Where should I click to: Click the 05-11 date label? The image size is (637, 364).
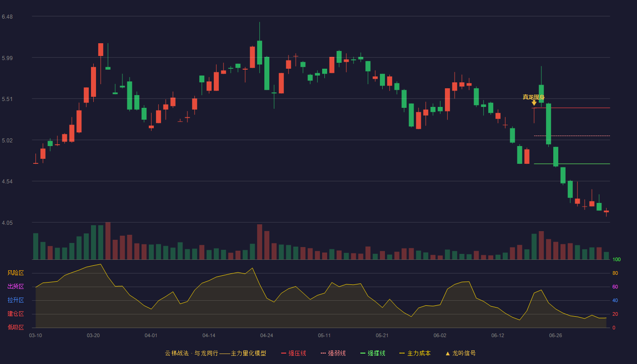[324, 335]
